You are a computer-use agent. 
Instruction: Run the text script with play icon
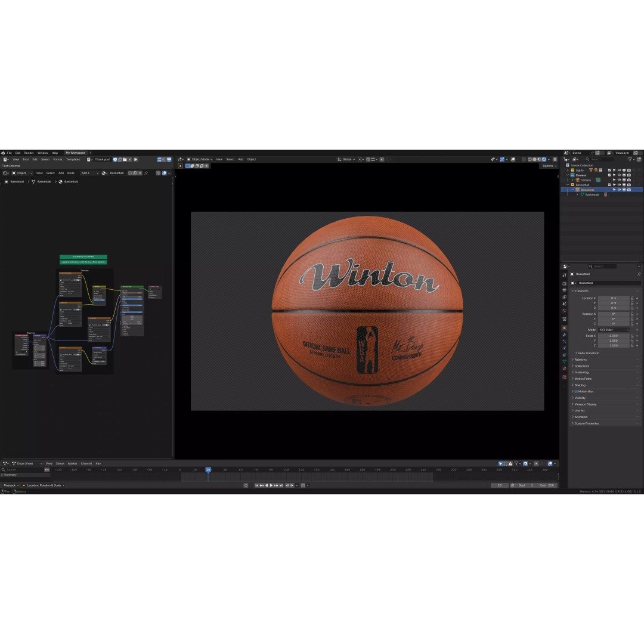135,159
